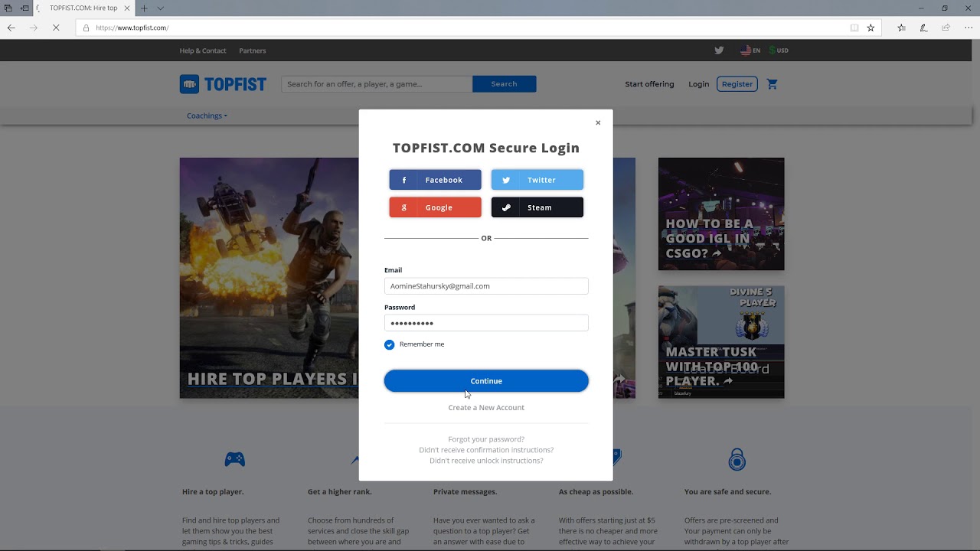Add page to favorites with star icon
The height and width of the screenshot is (551, 980).
871,28
